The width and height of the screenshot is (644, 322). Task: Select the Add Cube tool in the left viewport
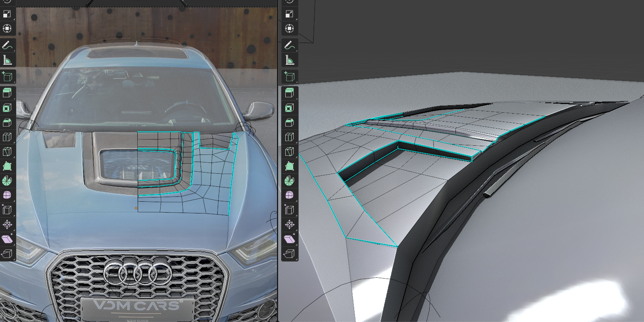coord(7,76)
